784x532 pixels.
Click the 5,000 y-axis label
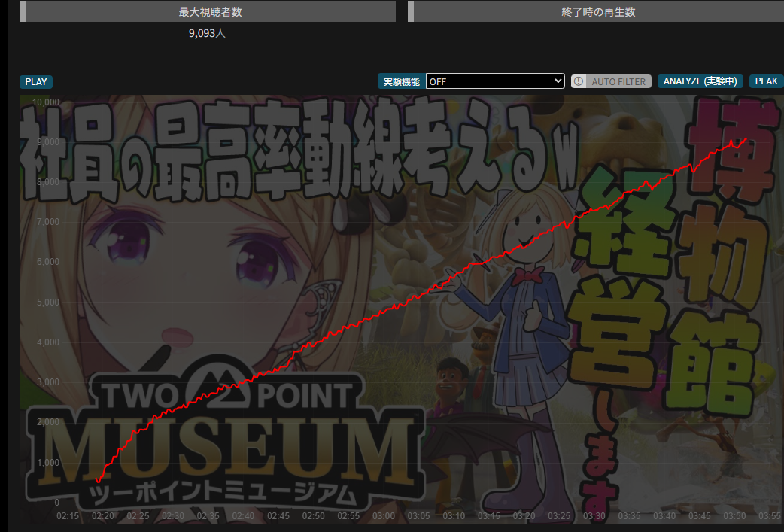point(48,302)
